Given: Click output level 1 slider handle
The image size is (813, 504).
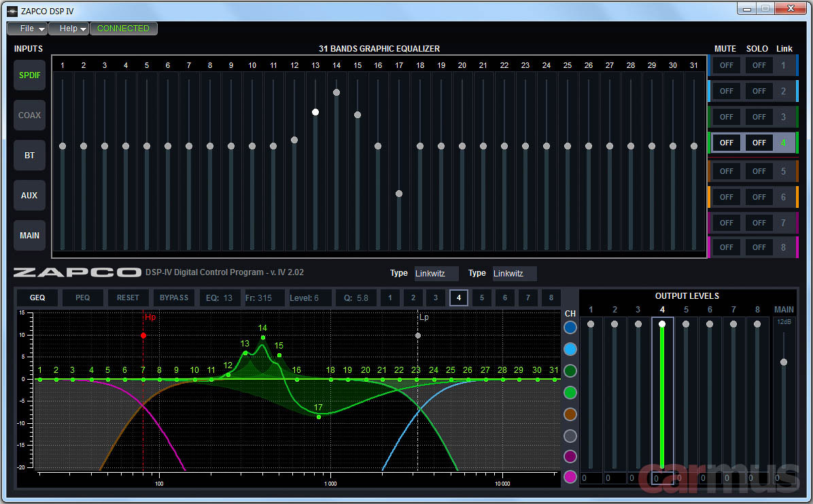Looking at the screenshot, I should click(x=591, y=324).
